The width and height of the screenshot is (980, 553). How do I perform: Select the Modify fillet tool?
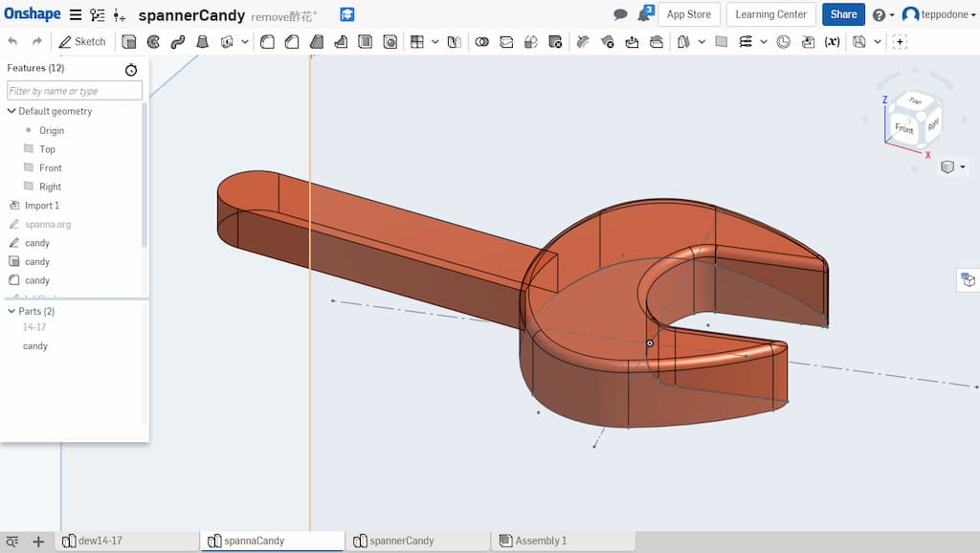coord(583,42)
